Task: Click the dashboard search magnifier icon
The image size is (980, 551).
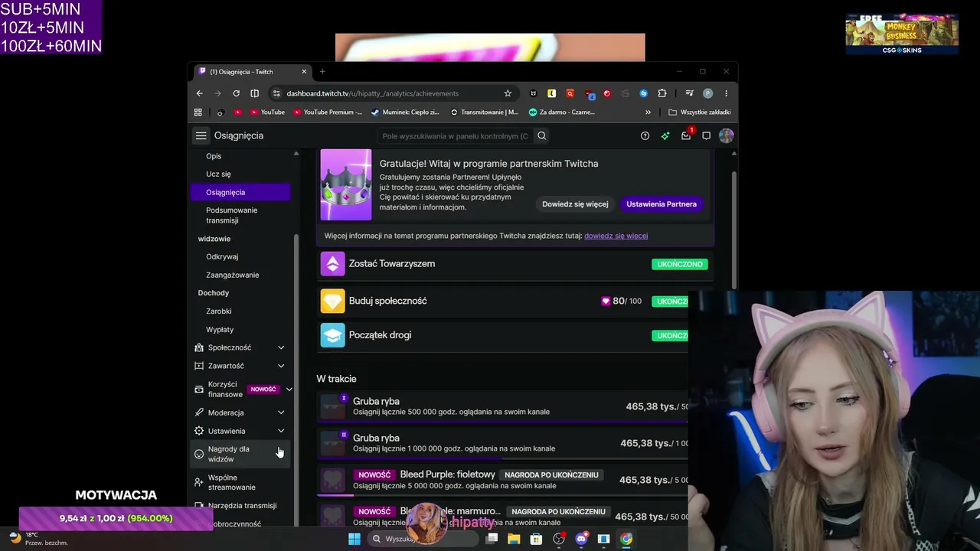Action: (x=541, y=135)
